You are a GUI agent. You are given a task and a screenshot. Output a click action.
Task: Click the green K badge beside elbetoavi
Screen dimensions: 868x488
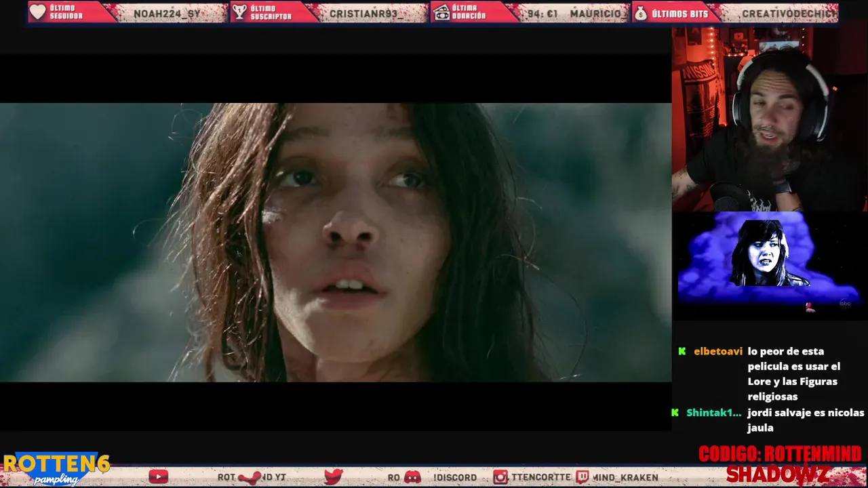point(682,351)
